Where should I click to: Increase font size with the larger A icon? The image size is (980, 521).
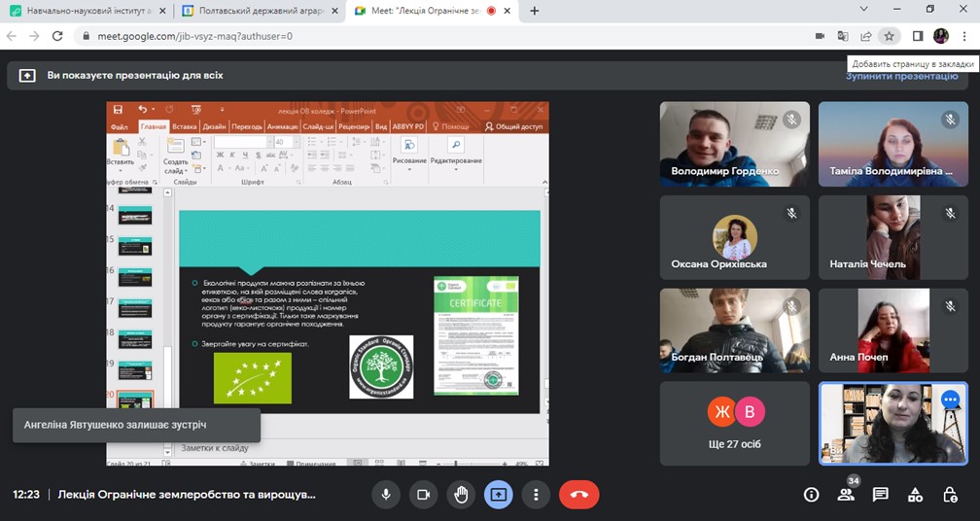tap(263, 168)
